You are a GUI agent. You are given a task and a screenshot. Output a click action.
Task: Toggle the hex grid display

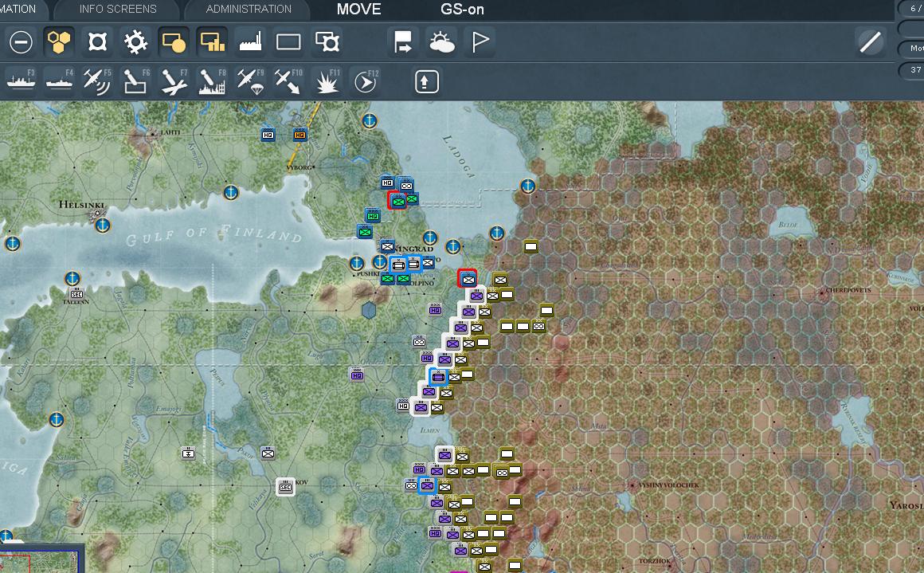pos(59,42)
